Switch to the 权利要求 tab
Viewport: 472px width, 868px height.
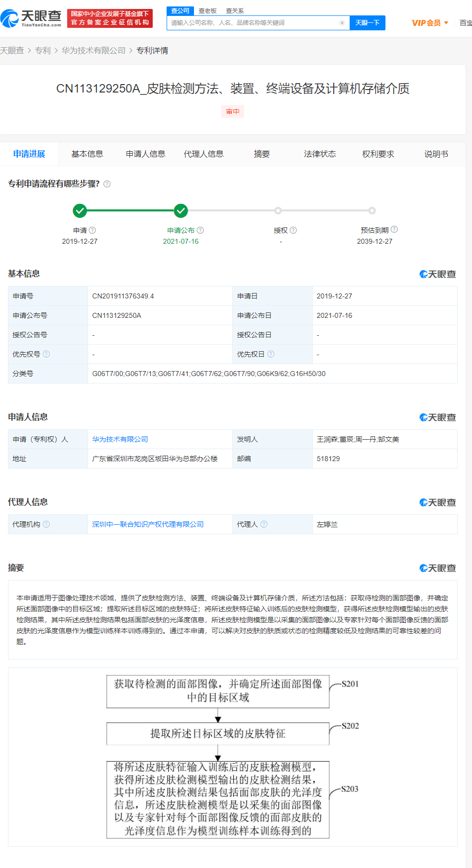point(378,154)
